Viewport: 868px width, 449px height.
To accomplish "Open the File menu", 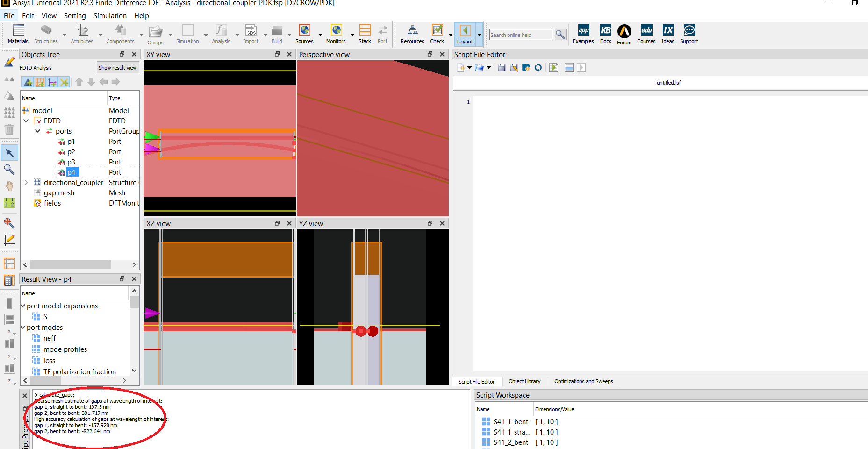I will pos(9,16).
